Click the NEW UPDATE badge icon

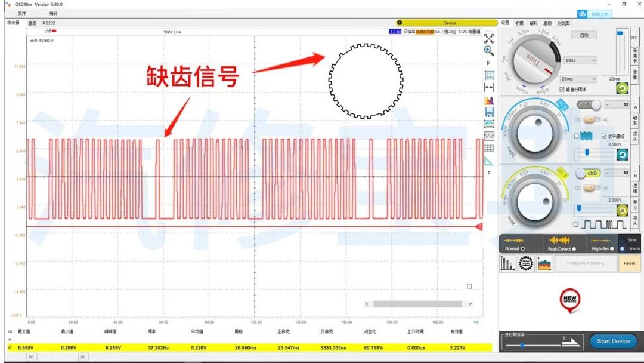(x=570, y=300)
